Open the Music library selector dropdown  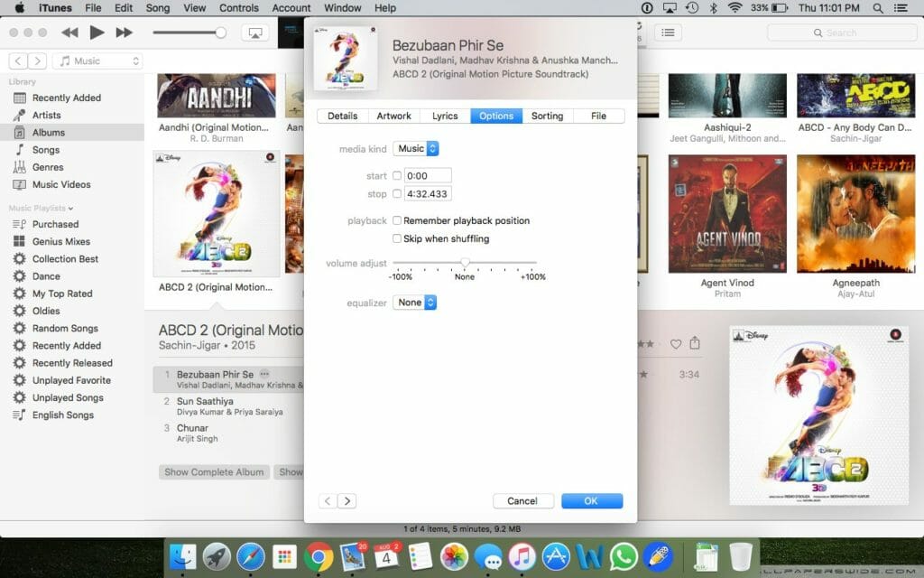97,61
